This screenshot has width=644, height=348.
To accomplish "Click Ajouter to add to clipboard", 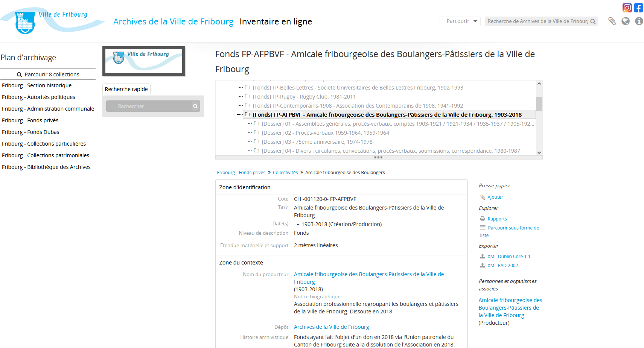I will [495, 197].
